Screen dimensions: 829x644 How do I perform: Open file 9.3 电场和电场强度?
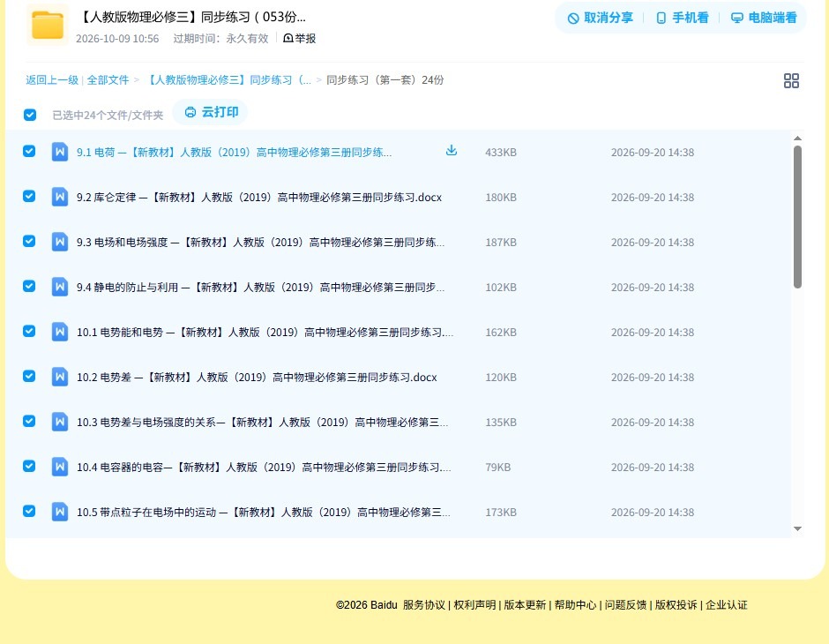260,242
